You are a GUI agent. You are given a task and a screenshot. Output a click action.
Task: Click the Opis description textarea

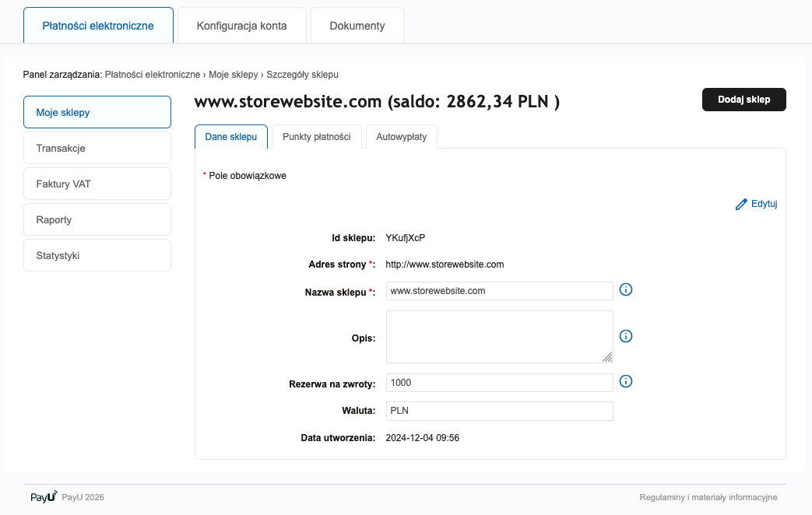tap(499, 336)
